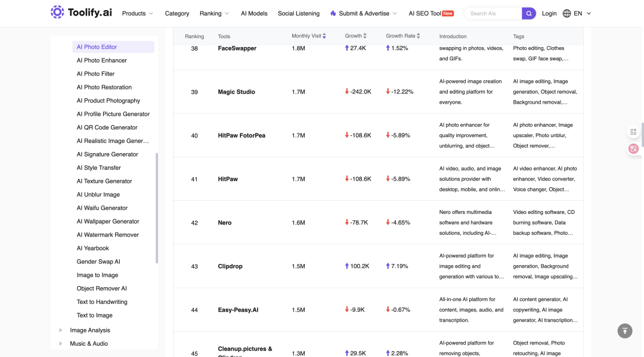Select Text to Image category
The width and height of the screenshot is (644, 357).
point(94,315)
